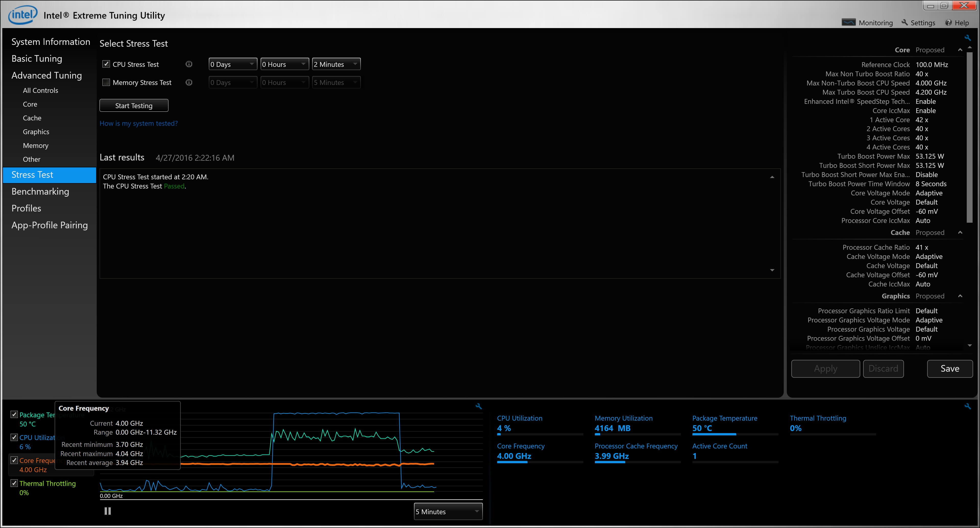
Task: Open CPU test 2 Minutes dropdown
Action: pos(336,64)
